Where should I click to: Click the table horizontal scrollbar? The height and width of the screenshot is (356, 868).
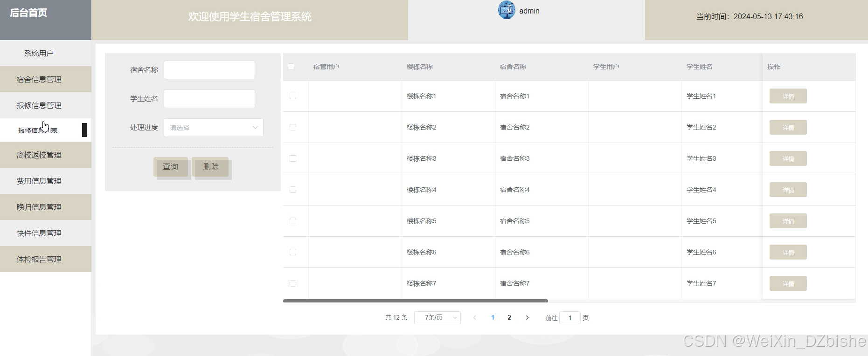click(415, 301)
